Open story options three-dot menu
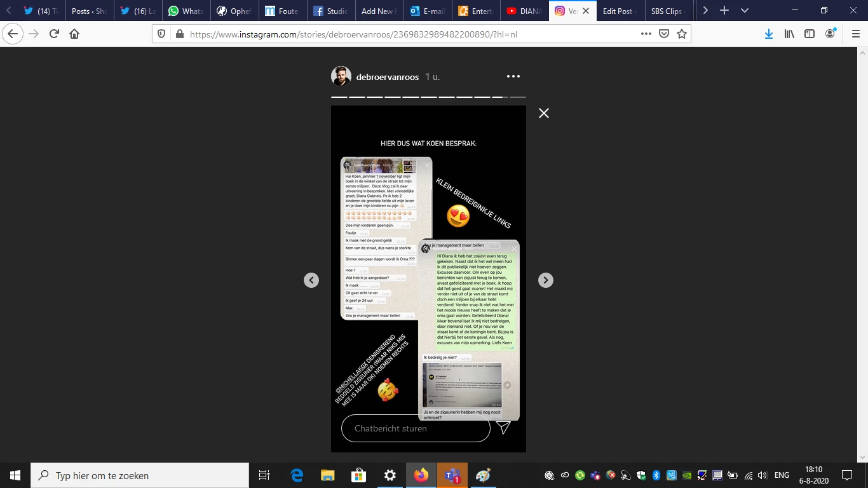Screen dimensions: 868x488 [x=513, y=77]
